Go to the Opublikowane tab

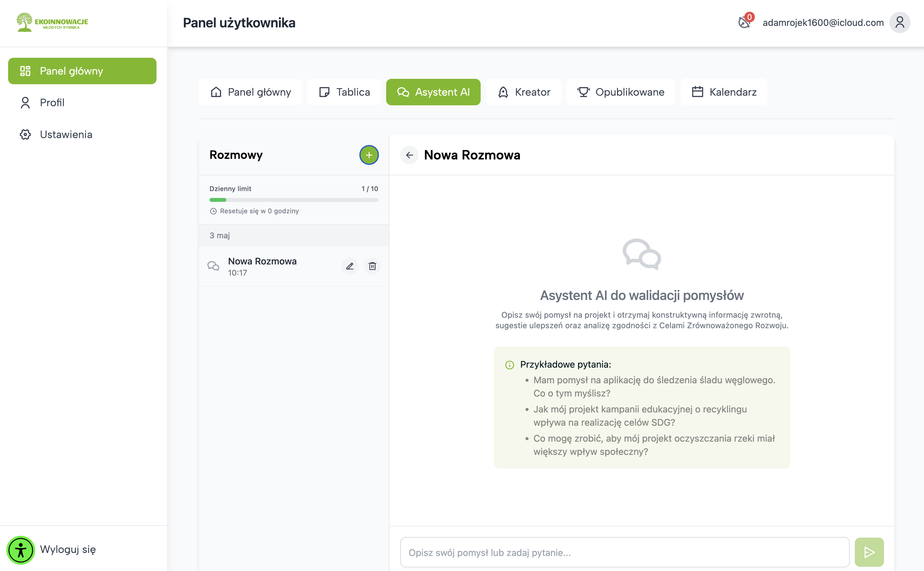tap(621, 92)
